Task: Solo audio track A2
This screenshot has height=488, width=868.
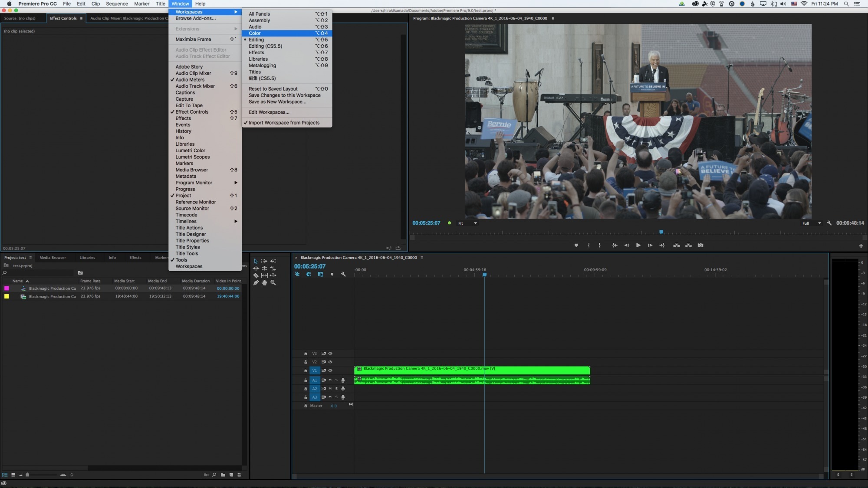Action: [336, 389]
